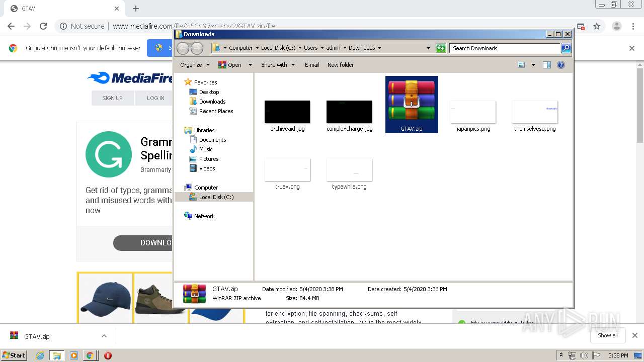Click Computer in the address breadcrumb
Viewport: 644px width, 362px height.
[x=240, y=48]
